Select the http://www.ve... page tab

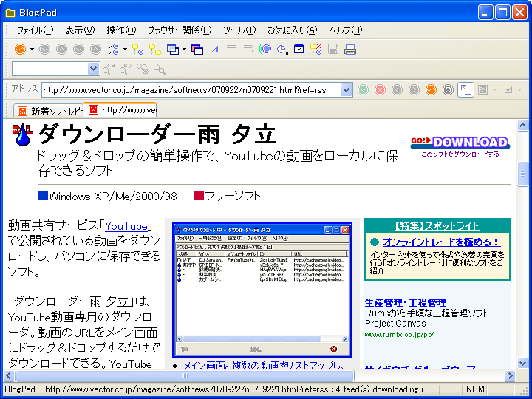[x=120, y=110]
